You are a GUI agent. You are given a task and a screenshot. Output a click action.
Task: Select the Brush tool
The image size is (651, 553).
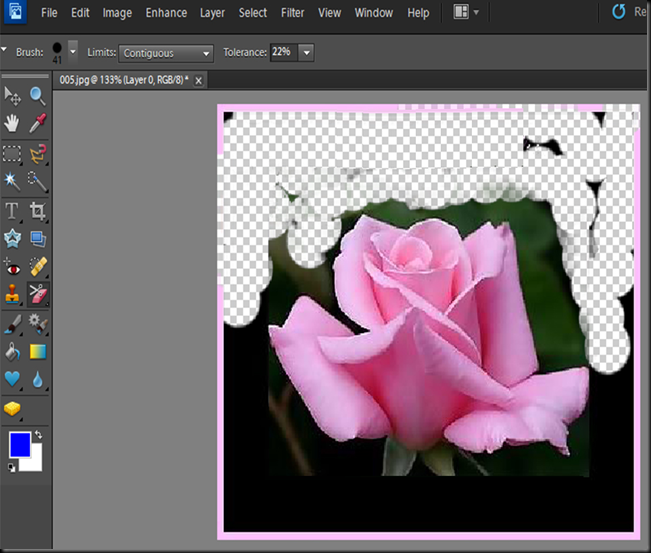pyautogui.click(x=12, y=324)
